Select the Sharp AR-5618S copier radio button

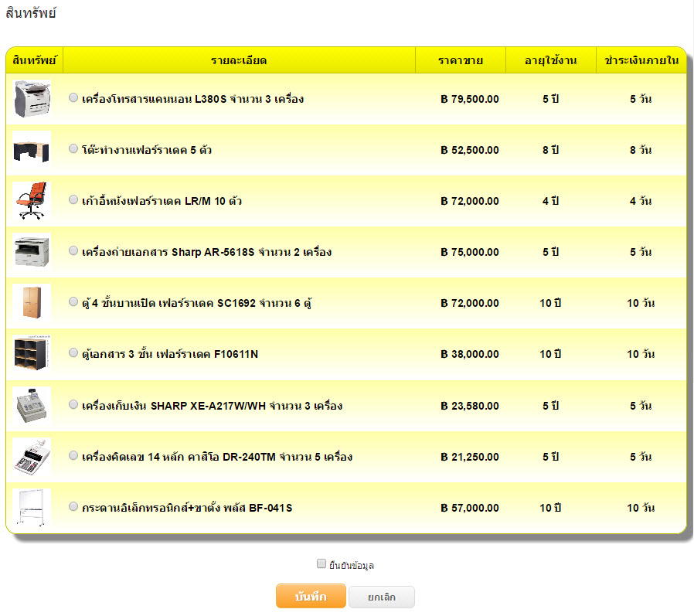coord(73,251)
